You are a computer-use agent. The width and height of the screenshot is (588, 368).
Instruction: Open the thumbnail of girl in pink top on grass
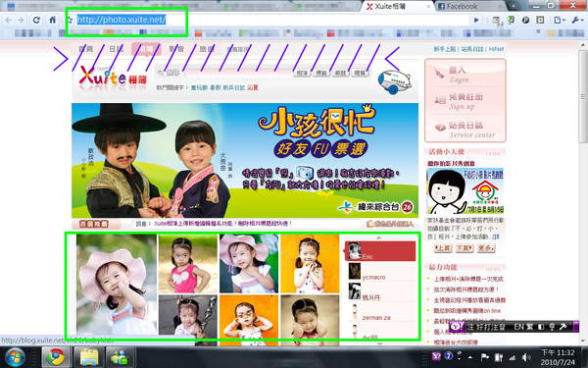coord(188,264)
